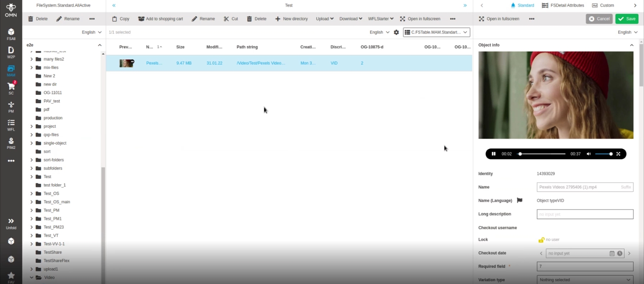644x284 pixels.
Task: Click the Name (Language) flag icon
Action: pos(519,200)
